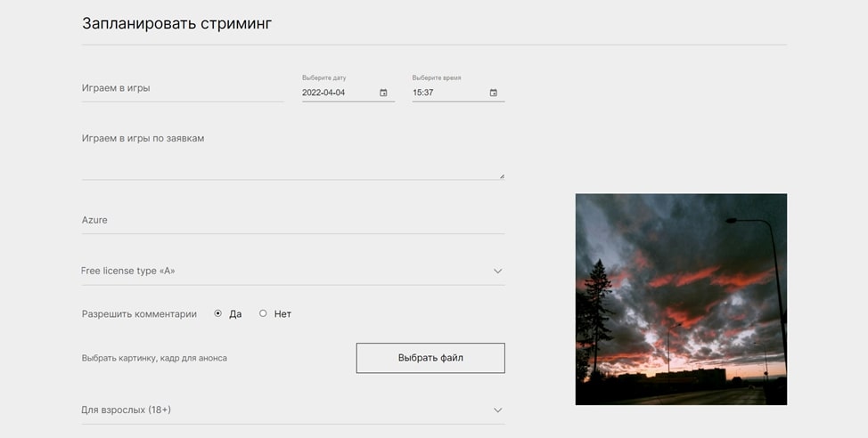This screenshot has height=438, width=868.
Task: Expand the 'Free license type «A»' dropdown
Action: coord(293,271)
